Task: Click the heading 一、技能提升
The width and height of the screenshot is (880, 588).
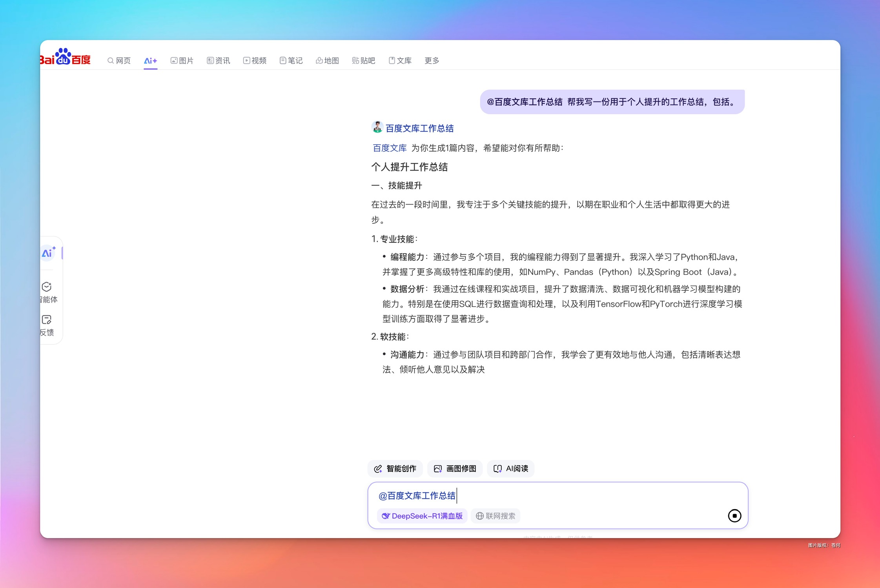Action: tap(397, 185)
